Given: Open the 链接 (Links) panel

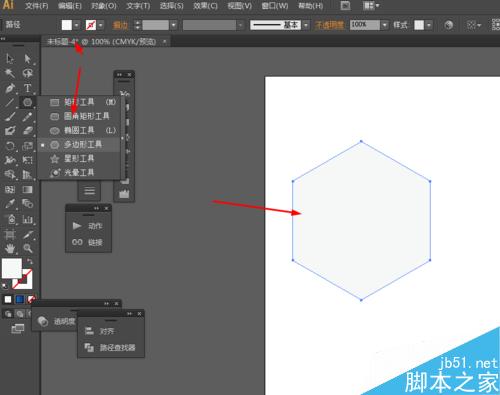Looking at the screenshot, I should click(88, 242).
